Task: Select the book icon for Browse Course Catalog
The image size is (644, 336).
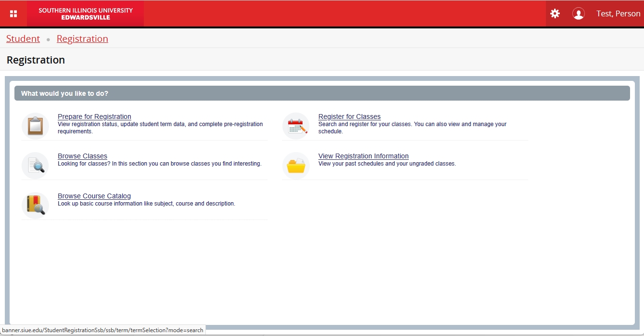Action: [36, 205]
